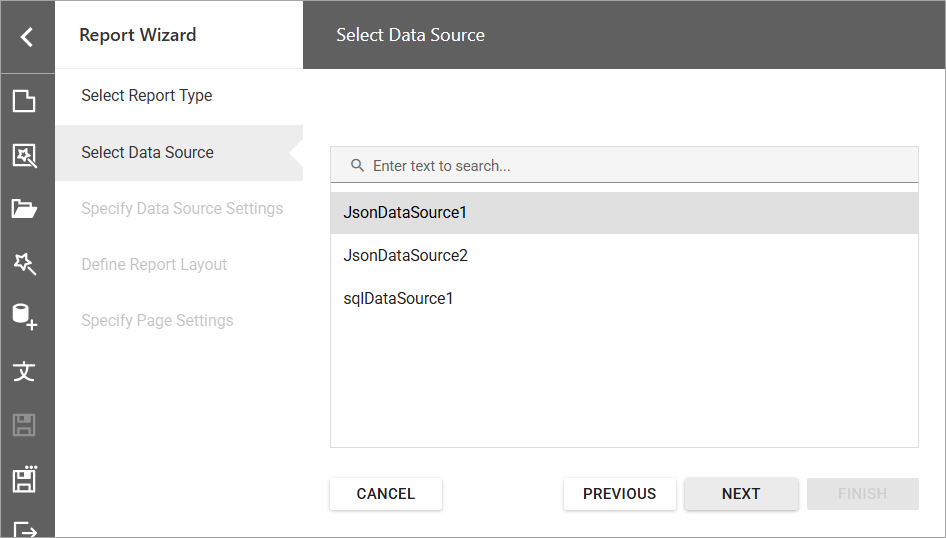The height and width of the screenshot is (538, 946).
Task: Click the Exit icon at sidebar bottom
Action: point(25,529)
